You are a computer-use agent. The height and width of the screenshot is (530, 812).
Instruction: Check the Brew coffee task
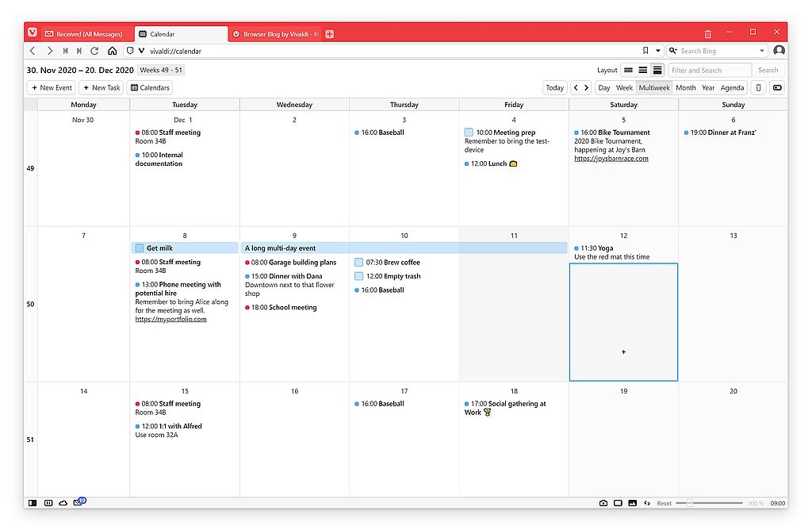coord(359,263)
